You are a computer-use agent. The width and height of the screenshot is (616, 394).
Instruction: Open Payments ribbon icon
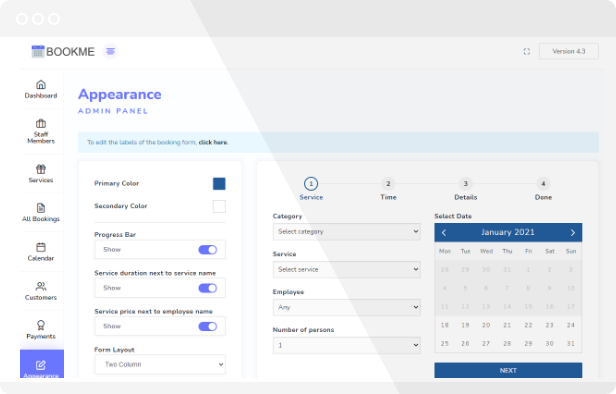tap(41, 325)
